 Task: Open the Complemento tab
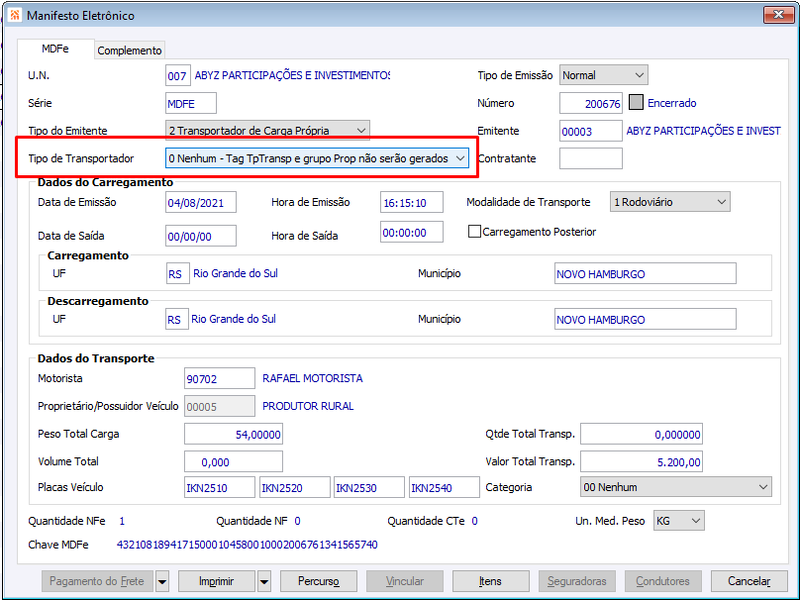point(130,51)
